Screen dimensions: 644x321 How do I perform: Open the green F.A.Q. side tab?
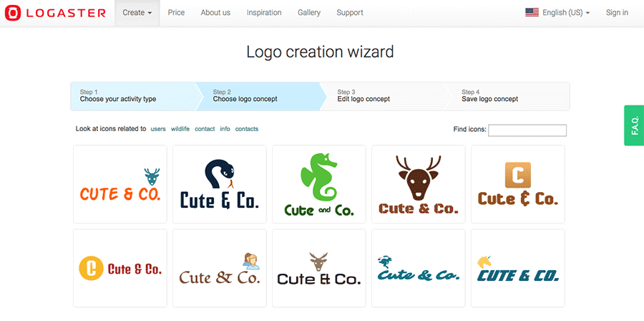(634, 125)
